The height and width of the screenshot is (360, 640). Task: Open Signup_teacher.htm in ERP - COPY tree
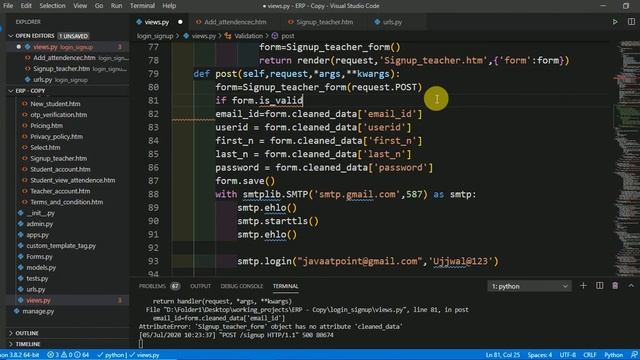coord(58,158)
